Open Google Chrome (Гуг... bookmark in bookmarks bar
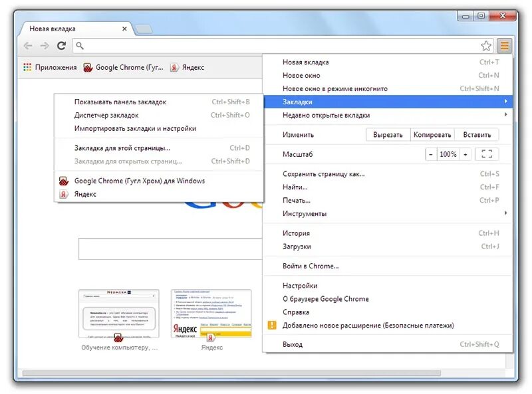 123,67
